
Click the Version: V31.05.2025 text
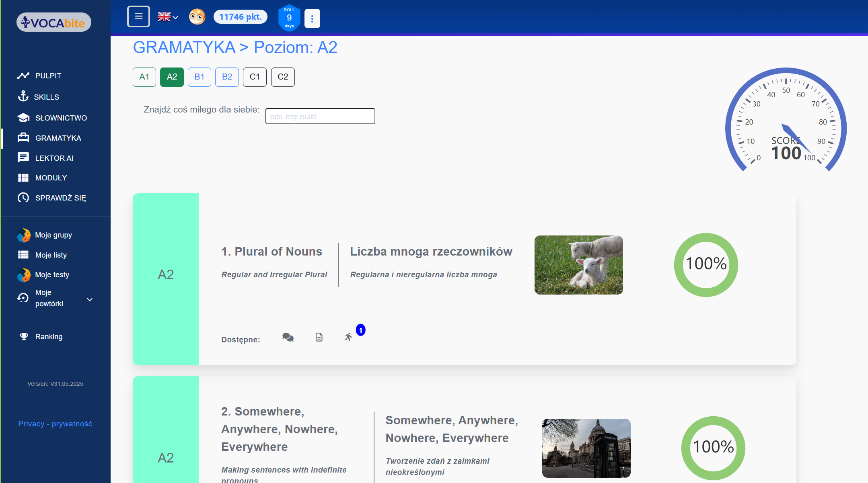pos(55,384)
